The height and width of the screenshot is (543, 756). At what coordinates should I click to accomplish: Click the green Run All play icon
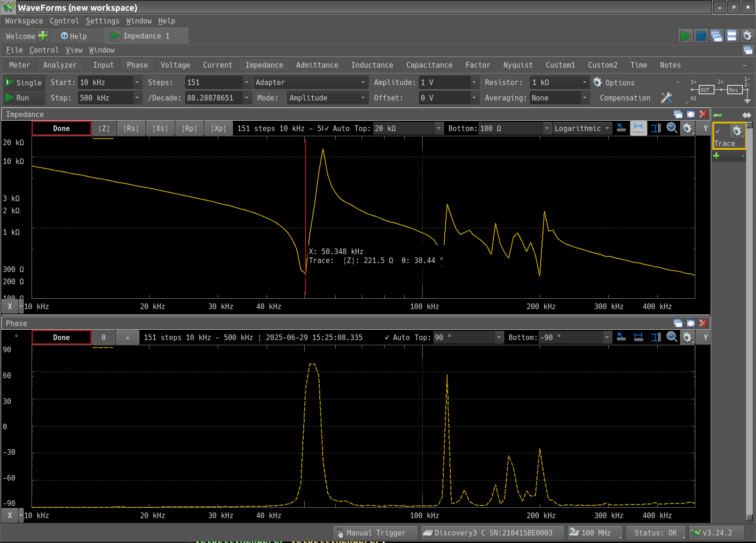pyautogui.click(x=685, y=36)
